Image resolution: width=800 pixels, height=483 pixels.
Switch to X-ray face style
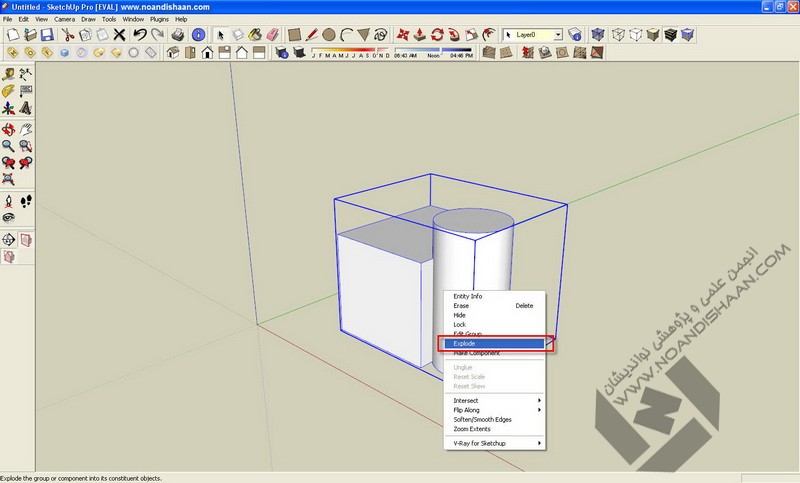coord(596,34)
